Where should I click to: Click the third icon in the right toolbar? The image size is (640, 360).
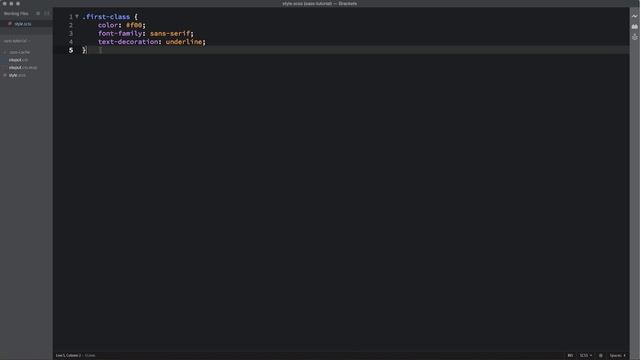[634, 37]
